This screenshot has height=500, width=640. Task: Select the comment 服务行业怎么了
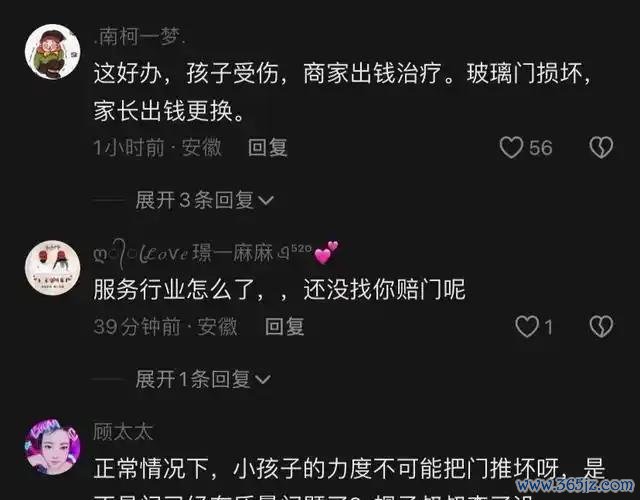pos(280,290)
